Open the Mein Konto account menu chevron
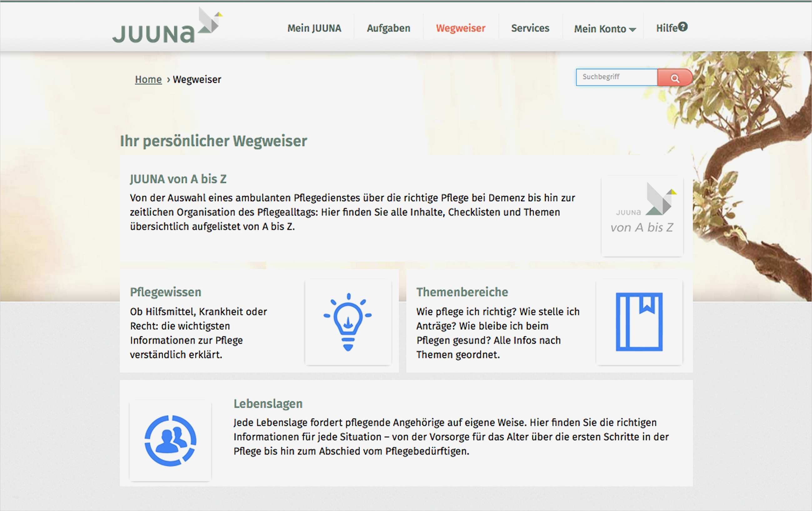This screenshot has width=812, height=511. 633,30
